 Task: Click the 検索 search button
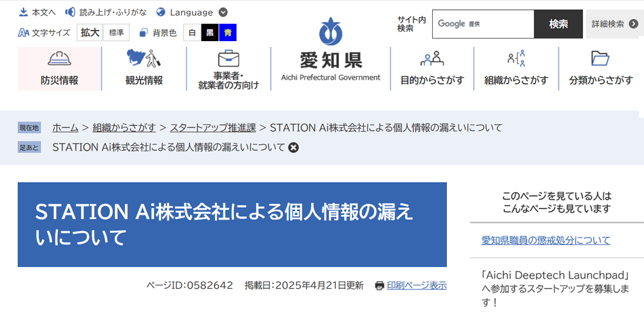pyautogui.click(x=558, y=24)
